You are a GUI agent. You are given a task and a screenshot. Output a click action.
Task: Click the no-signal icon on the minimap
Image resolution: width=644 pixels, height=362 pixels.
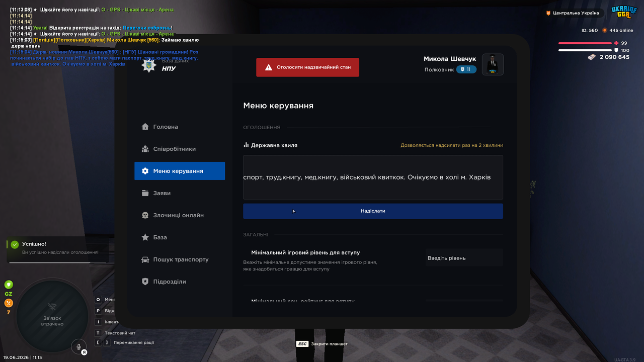point(52,307)
